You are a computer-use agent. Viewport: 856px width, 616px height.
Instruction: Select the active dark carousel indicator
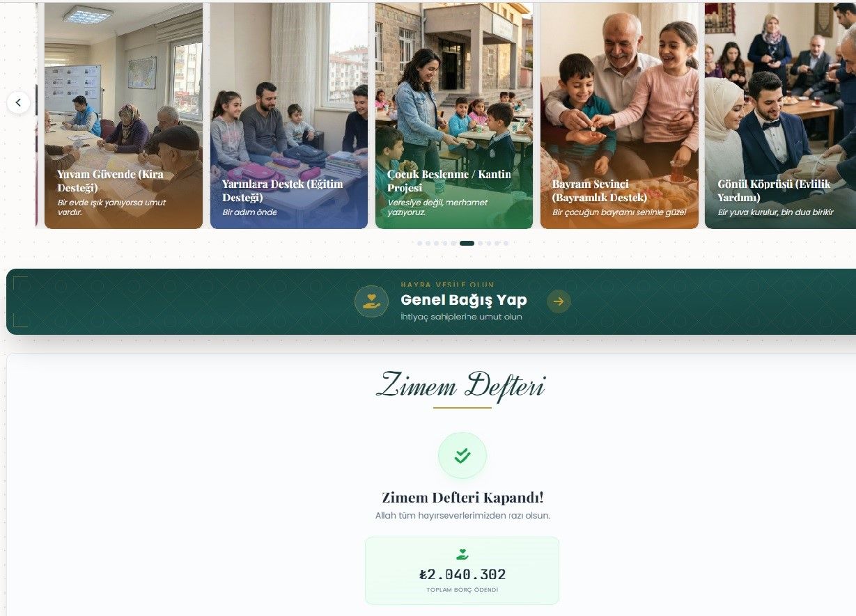pos(467,243)
